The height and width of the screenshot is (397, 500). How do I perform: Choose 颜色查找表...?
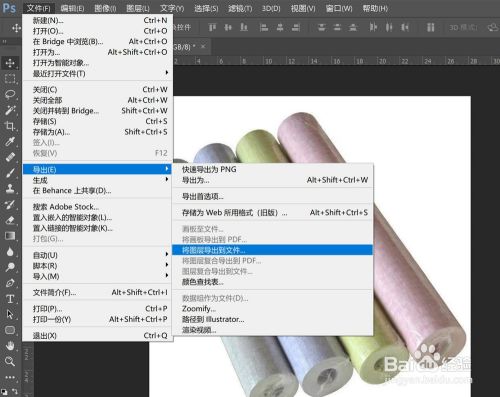coord(272,282)
